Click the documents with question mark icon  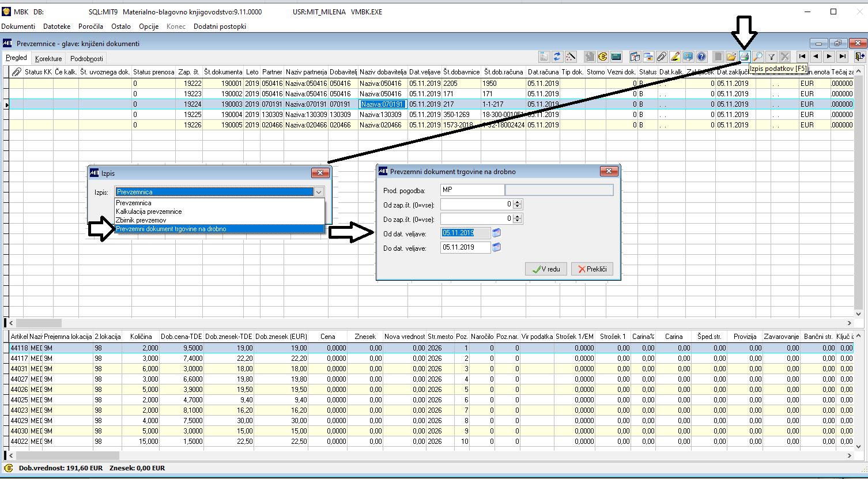coord(635,56)
